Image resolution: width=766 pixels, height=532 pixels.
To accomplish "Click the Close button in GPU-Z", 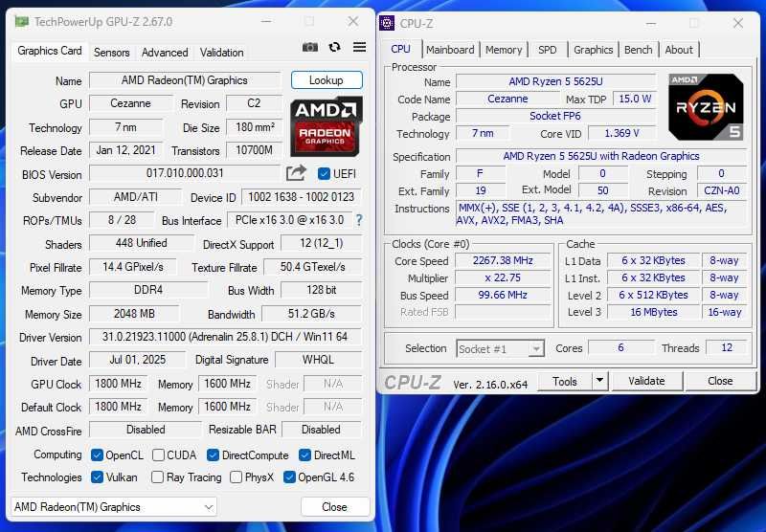I will coord(334,506).
